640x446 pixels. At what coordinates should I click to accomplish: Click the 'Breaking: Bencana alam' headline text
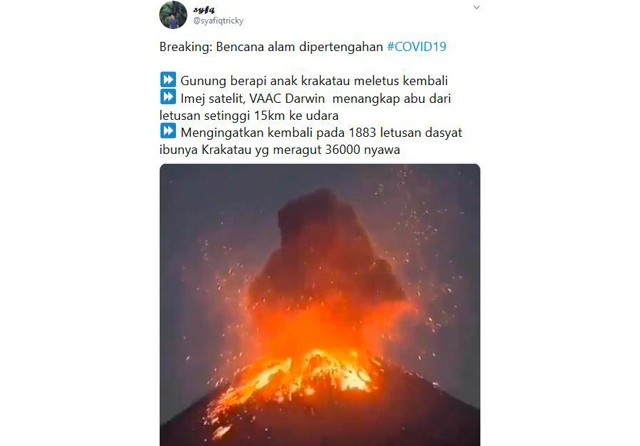click(226, 47)
